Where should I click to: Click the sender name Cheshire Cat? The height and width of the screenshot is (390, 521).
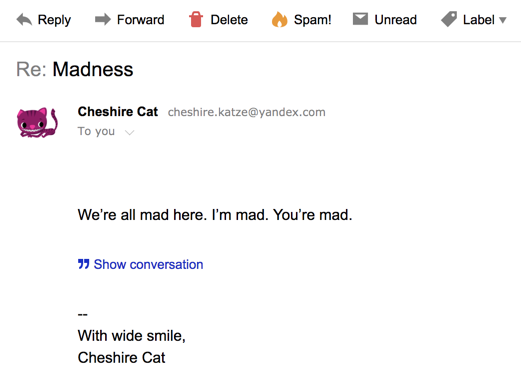coord(118,112)
